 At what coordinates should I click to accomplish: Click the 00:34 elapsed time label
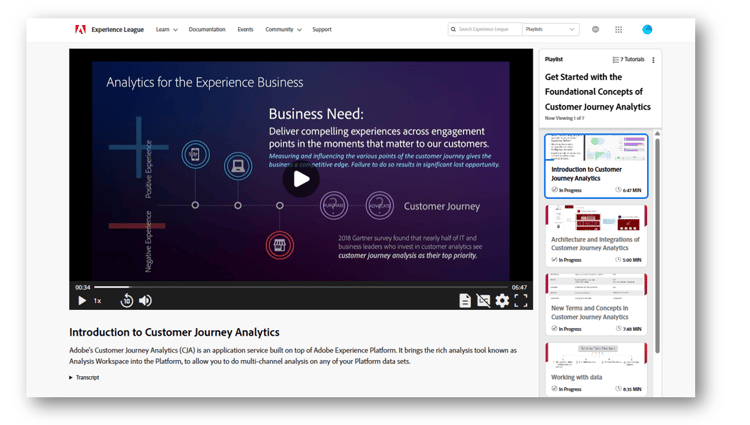tap(82, 287)
